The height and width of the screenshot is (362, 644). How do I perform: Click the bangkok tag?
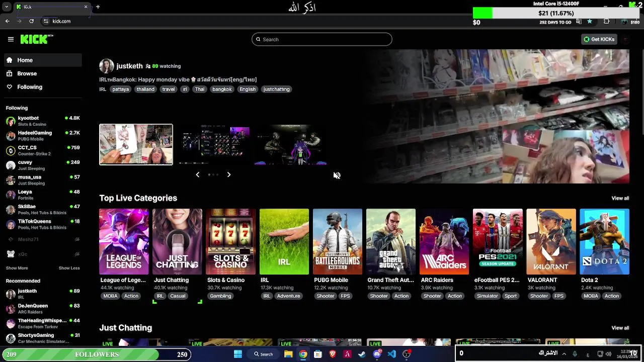click(222, 89)
